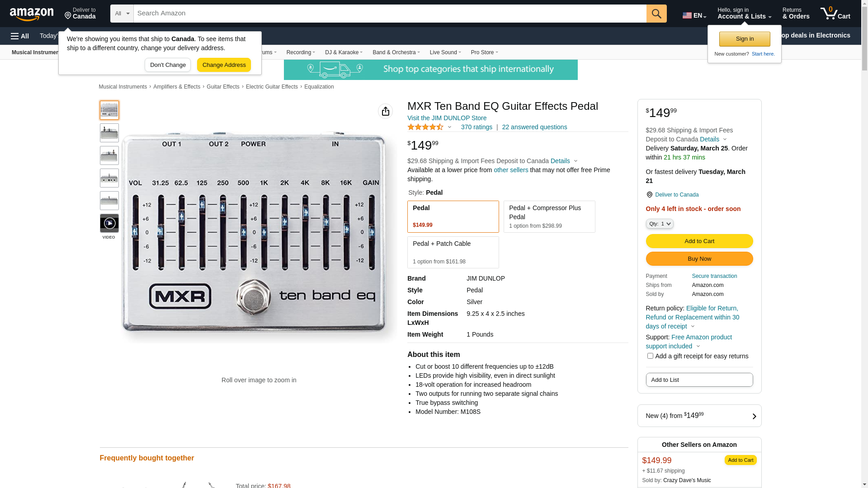The width and height of the screenshot is (868, 488).
Task: Click into the Search Amazon field
Action: (x=389, y=14)
